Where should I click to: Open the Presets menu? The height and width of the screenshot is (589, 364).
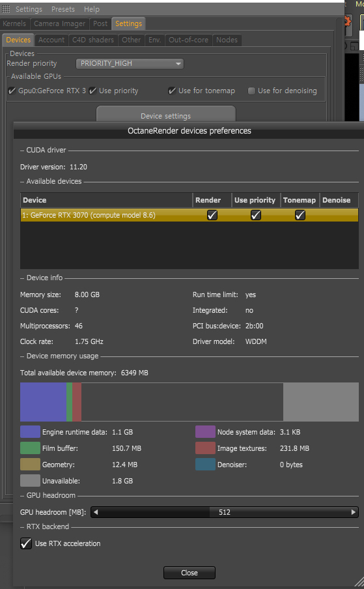(x=63, y=9)
